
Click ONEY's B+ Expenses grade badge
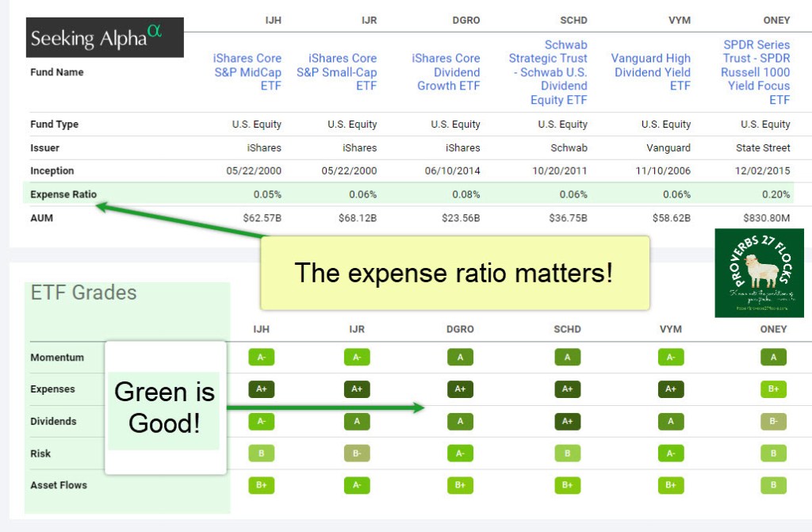pos(773,389)
